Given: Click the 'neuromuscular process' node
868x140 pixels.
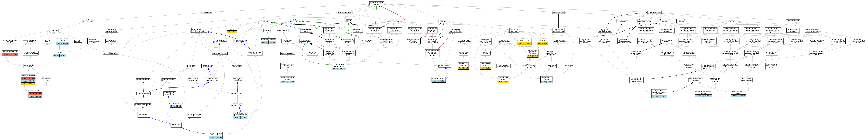Looking at the screenshot, I should [x=312, y=53].
